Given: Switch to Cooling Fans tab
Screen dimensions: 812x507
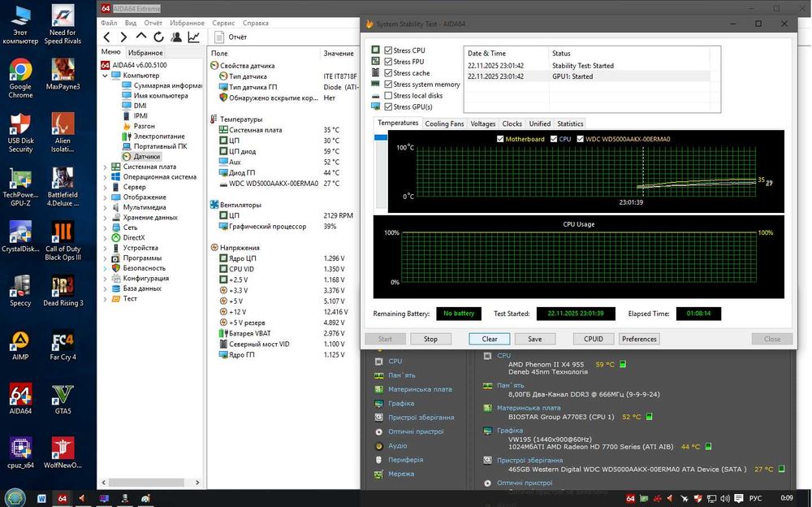Looking at the screenshot, I should tap(444, 123).
